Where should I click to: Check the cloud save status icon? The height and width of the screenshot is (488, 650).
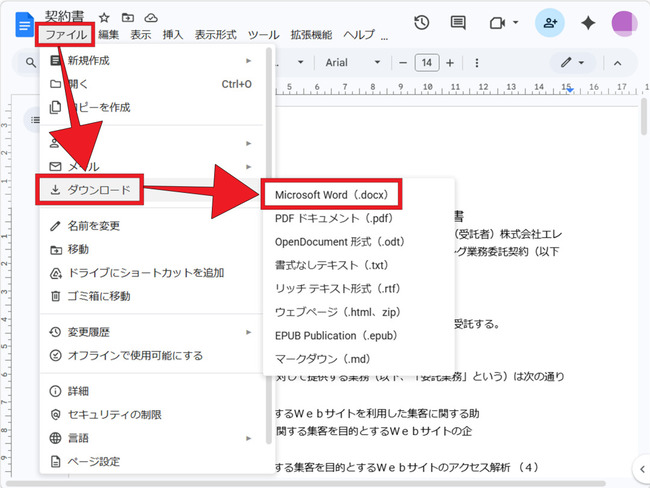pos(151,17)
